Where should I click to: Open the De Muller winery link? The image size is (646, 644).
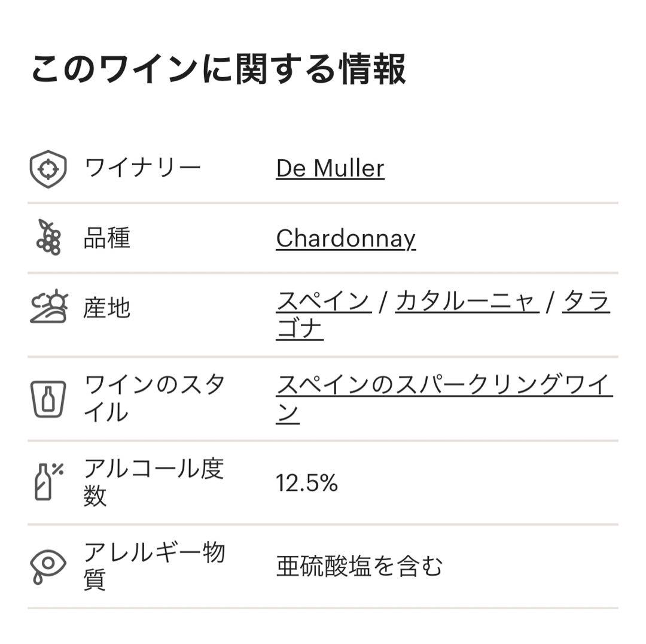tap(330, 169)
